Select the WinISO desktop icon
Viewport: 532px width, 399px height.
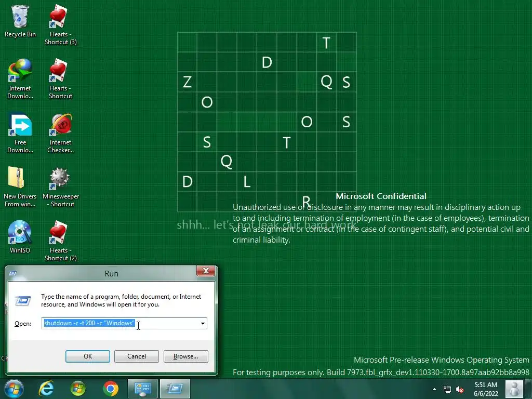click(20, 237)
